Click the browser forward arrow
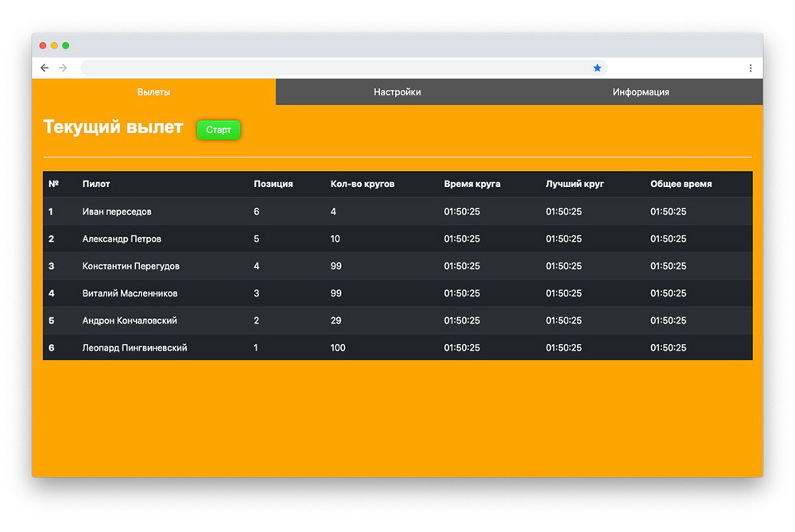 [63, 68]
